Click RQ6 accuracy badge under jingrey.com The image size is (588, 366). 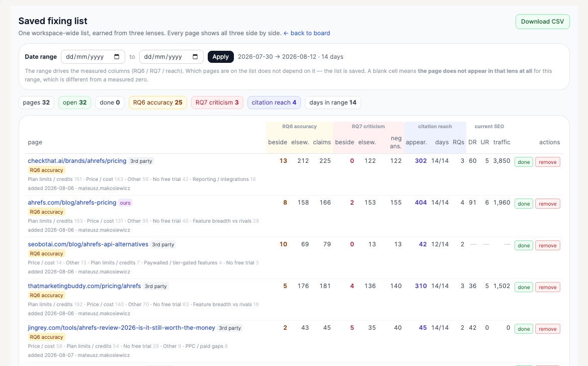click(46, 337)
